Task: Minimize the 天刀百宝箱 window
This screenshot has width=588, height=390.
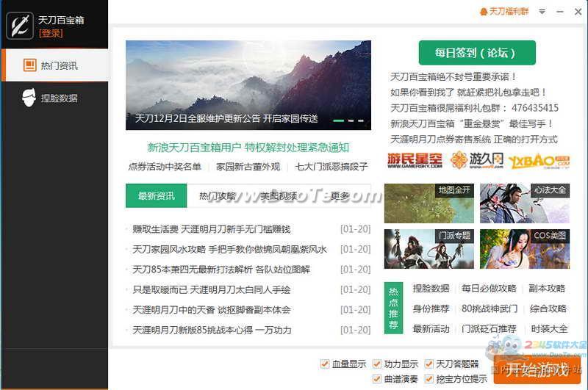Action: [x=560, y=12]
